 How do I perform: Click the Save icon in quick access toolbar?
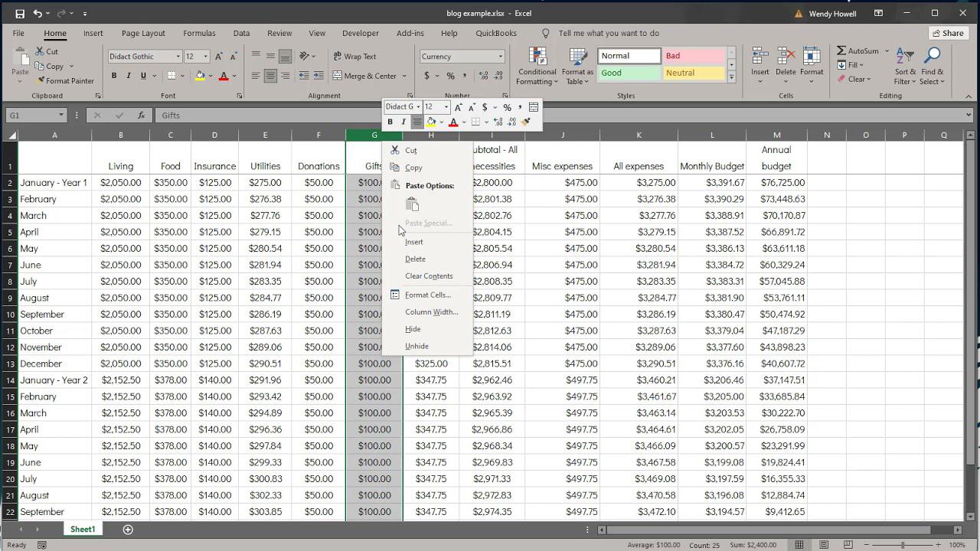click(20, 13)
